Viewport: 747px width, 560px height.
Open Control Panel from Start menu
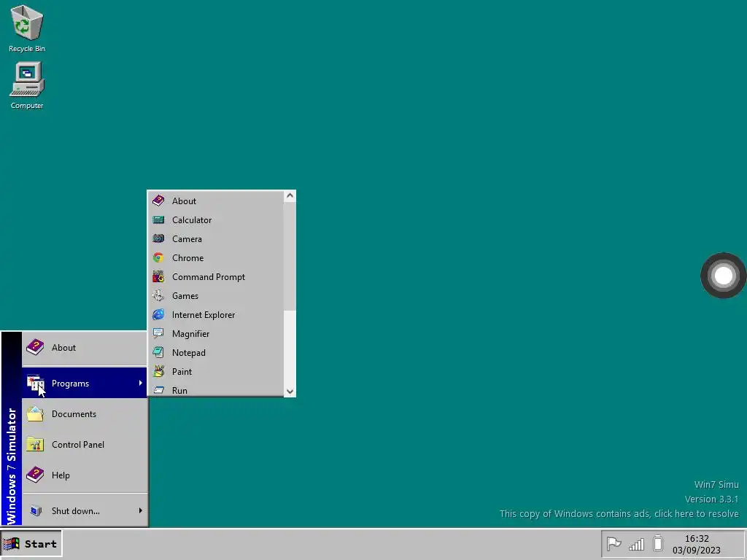(85, 444)
